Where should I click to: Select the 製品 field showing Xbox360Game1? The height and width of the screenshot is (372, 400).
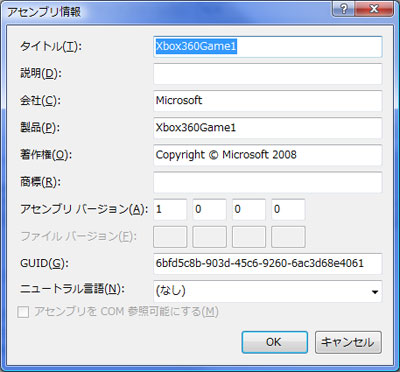coord(268,128)
